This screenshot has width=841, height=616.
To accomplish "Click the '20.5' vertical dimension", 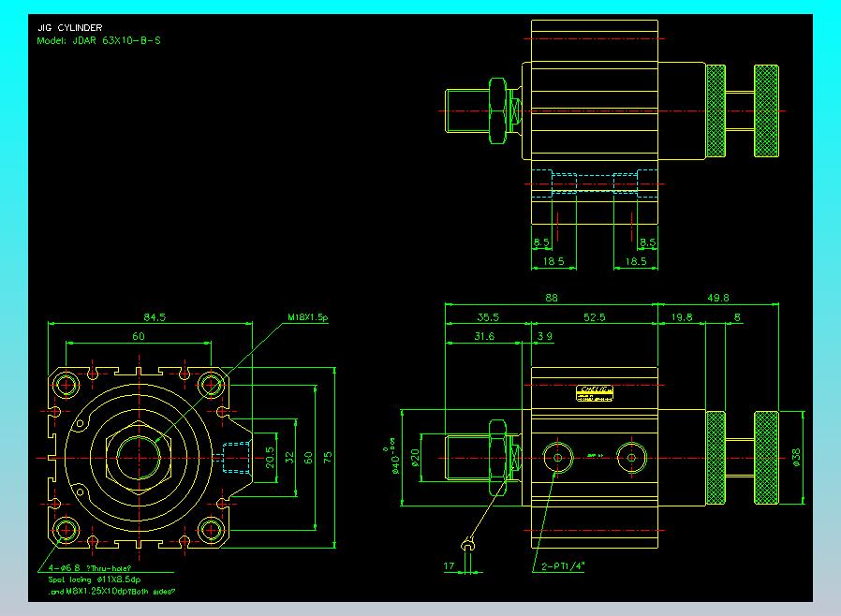I will coord(270,458).
